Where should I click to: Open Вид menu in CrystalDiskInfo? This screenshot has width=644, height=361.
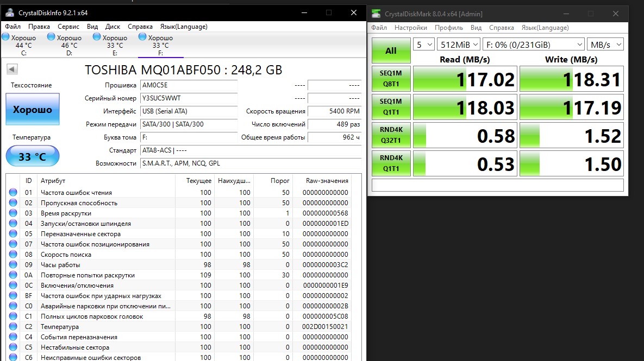tap(92, 26)
